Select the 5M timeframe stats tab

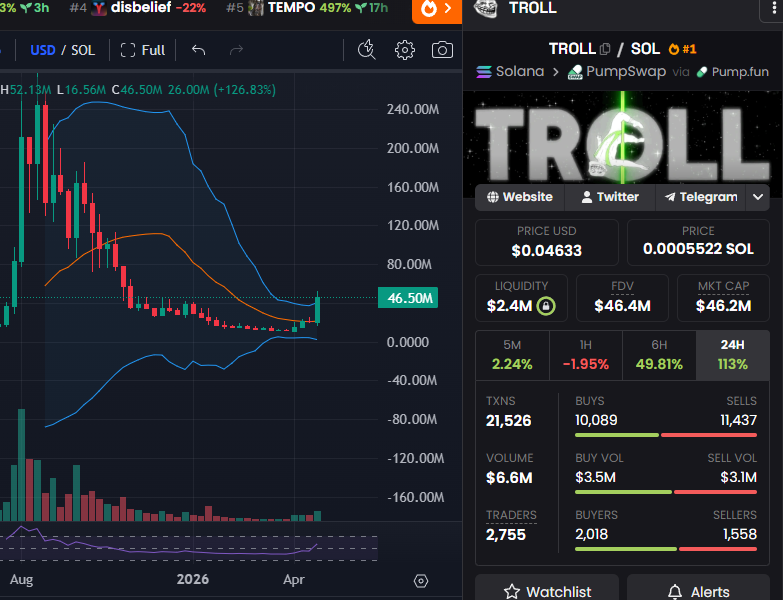pos(512,355)
